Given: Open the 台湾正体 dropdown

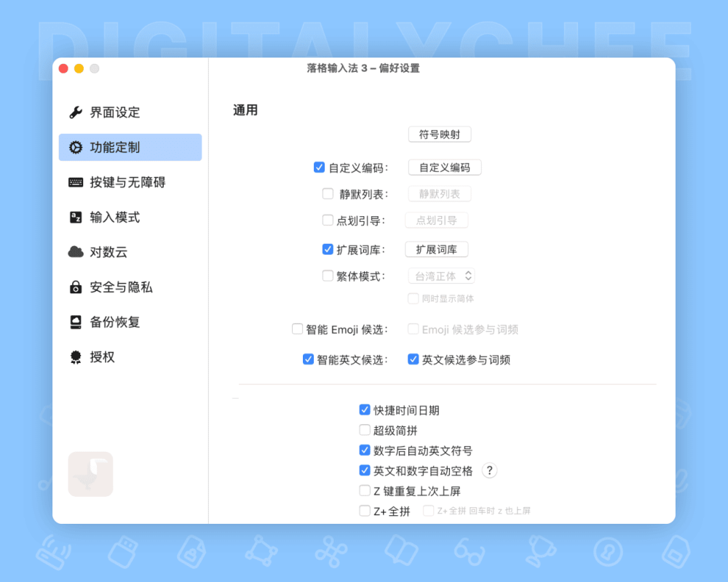Looking at the screenshot, I should [x=442, y=276].
